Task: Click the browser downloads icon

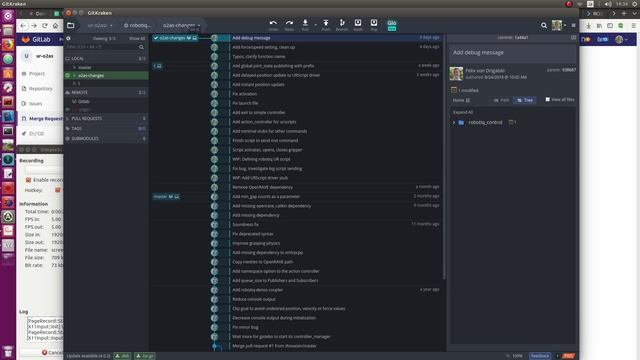Action: [589, 25]
